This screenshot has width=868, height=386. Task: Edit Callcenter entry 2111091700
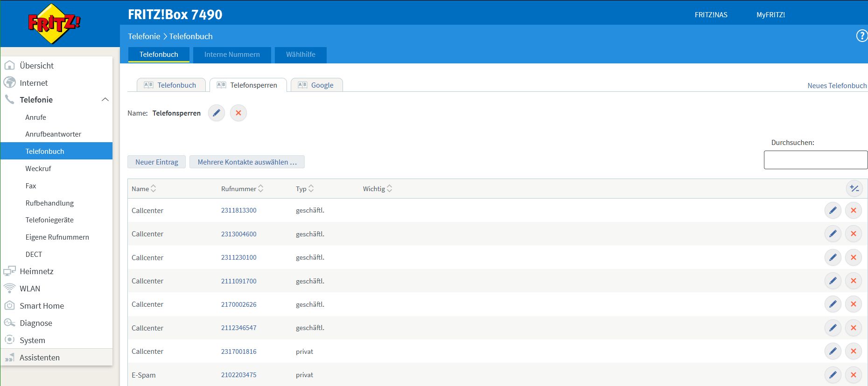click(833, 281)
